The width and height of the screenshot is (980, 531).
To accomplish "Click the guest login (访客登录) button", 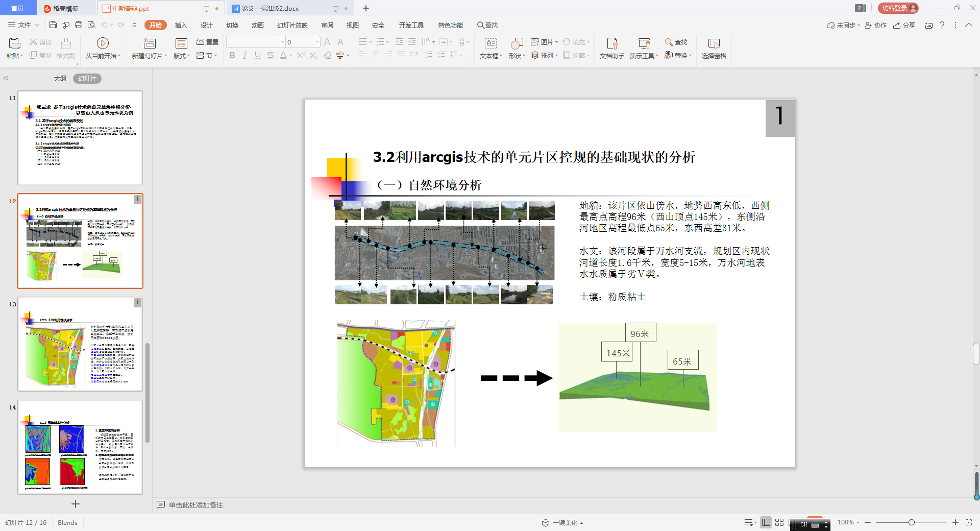I will tap(898, 8).
